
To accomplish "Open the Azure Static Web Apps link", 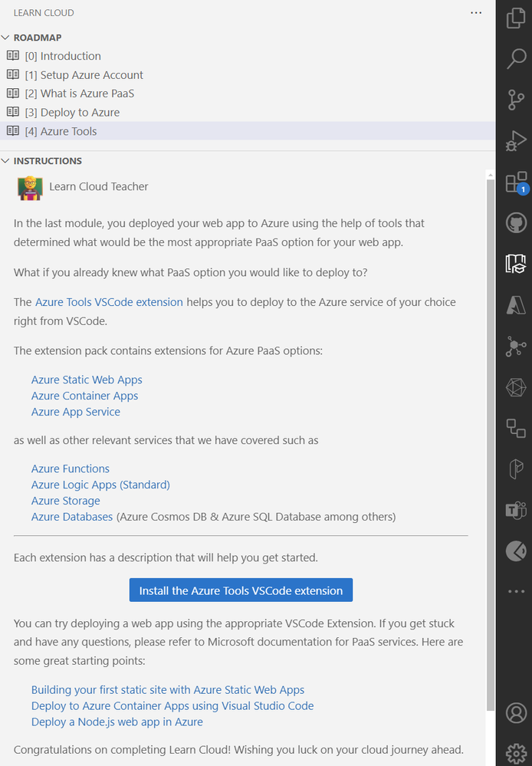I will point(87,380).
